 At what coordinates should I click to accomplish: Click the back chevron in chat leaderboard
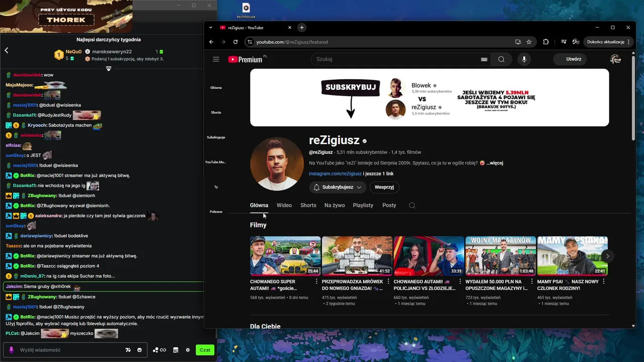pyautogui.click(x=7, y=50)
